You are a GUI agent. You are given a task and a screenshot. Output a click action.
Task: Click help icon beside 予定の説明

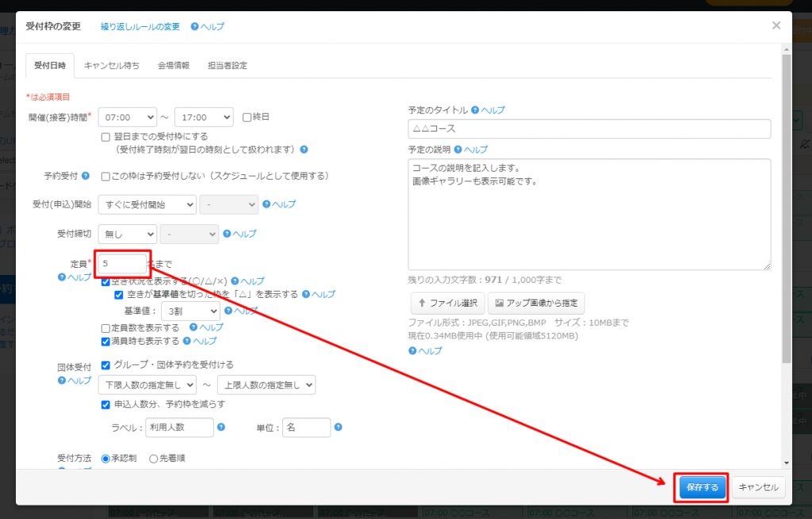click(x=458, y=150)
